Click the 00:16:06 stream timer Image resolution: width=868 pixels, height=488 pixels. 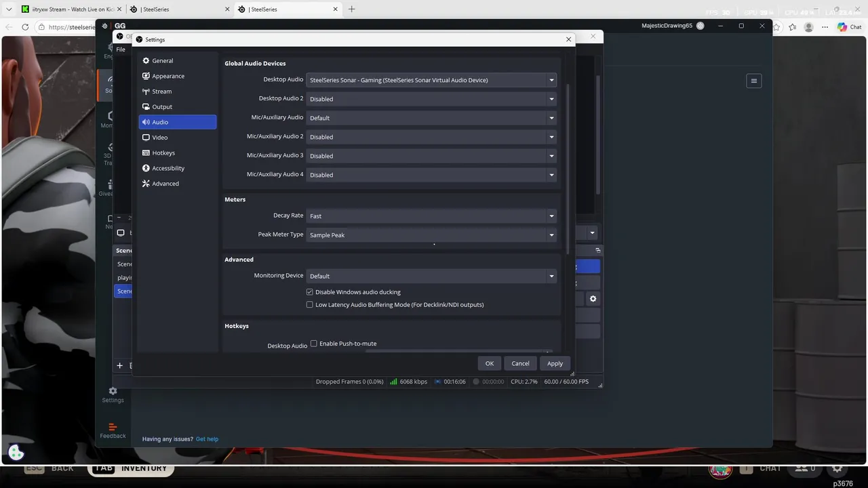click(x=450, y=382)
